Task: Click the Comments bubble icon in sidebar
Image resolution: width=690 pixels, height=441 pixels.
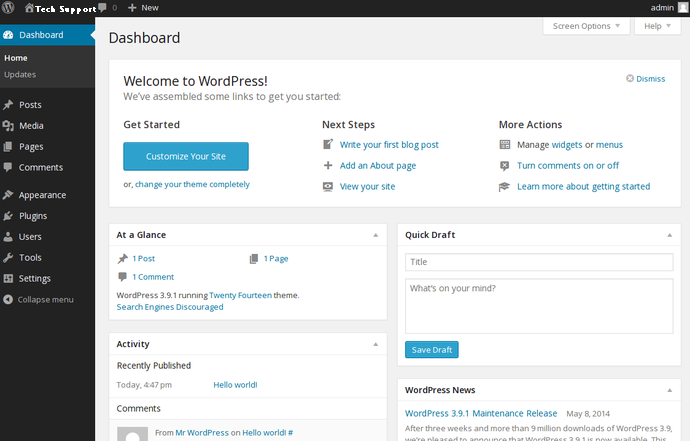Action: pyautogui.click(x=8, y=167)
